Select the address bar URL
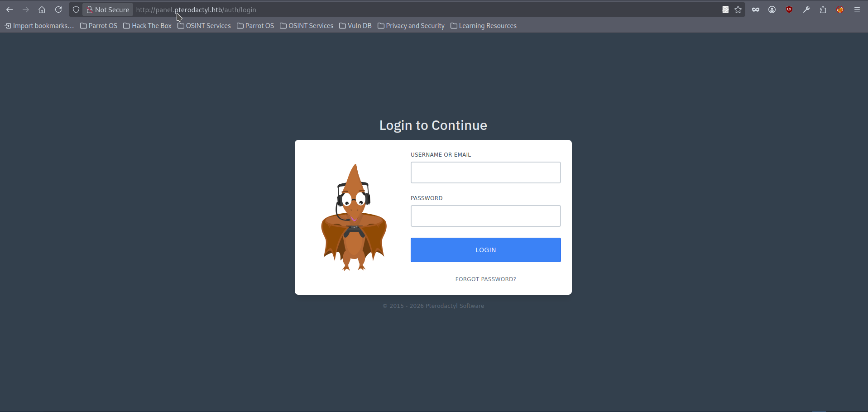Viewport: 868px width, 412px height. tap(196, 10)
